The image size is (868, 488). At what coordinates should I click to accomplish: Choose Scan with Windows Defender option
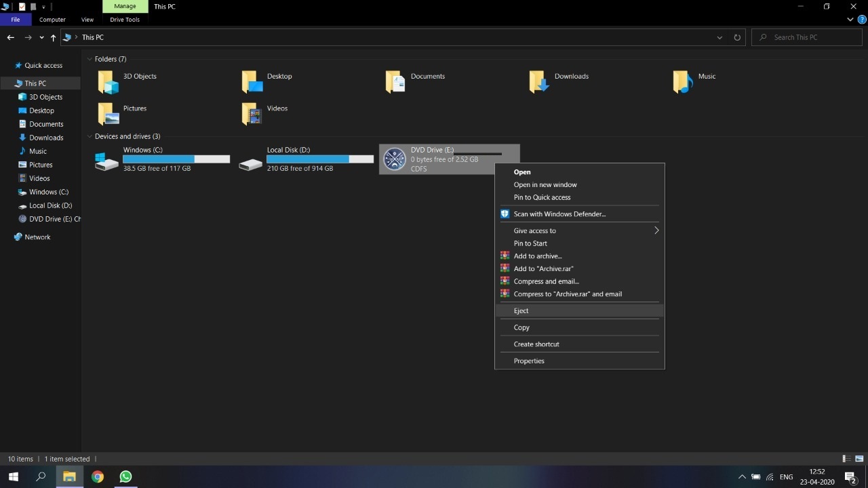tap(559, 214)
